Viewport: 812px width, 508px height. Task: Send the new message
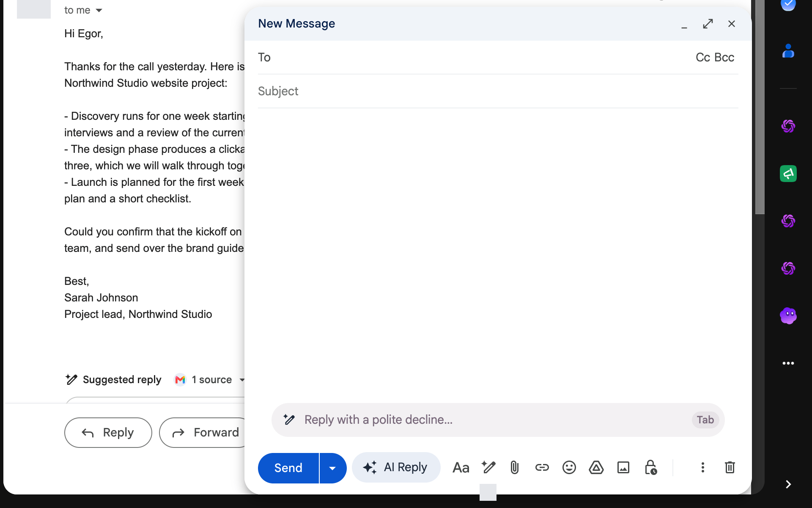click(x=288, y=468)
